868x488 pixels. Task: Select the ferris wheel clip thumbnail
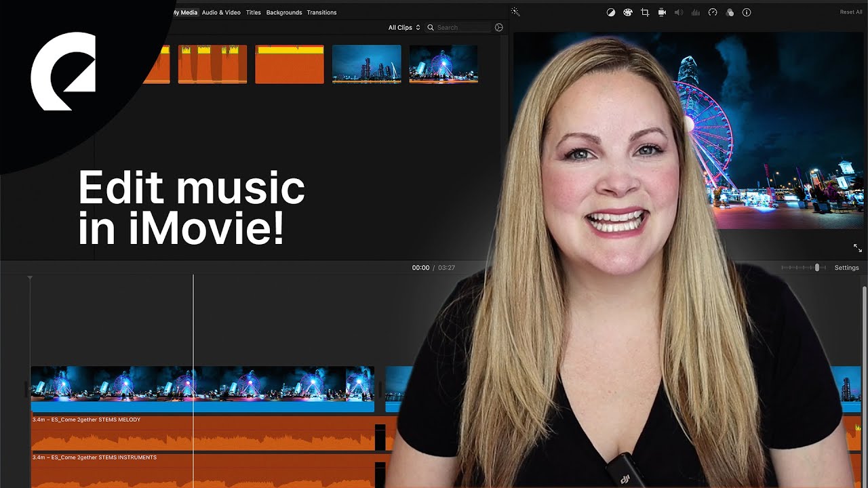point(443,64)
